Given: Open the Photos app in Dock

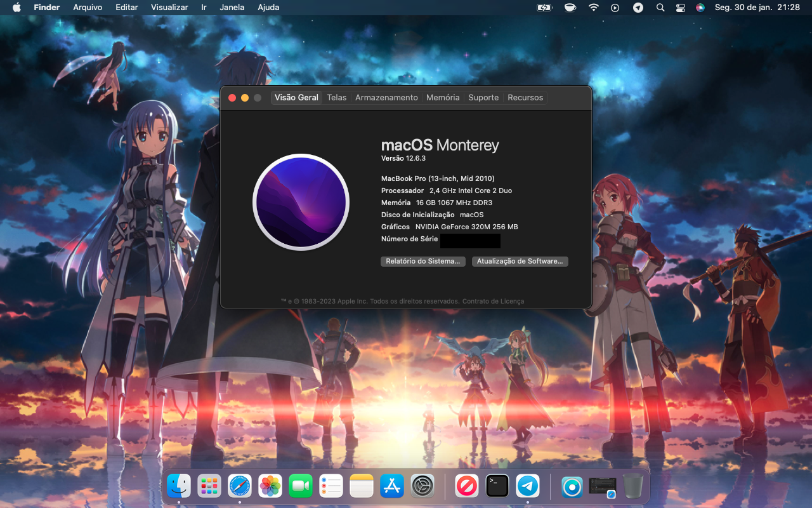Looking at the screenshot, I should (x=270, y=486).
